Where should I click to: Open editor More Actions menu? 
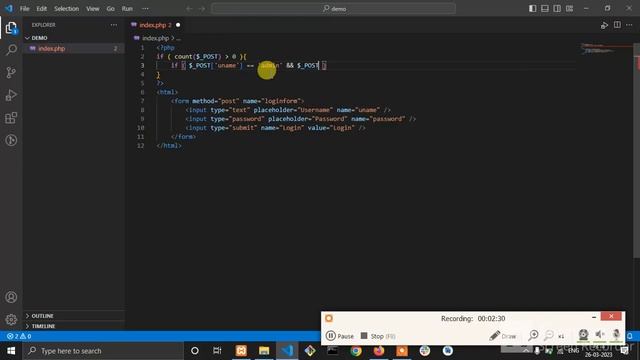[629, 25]
